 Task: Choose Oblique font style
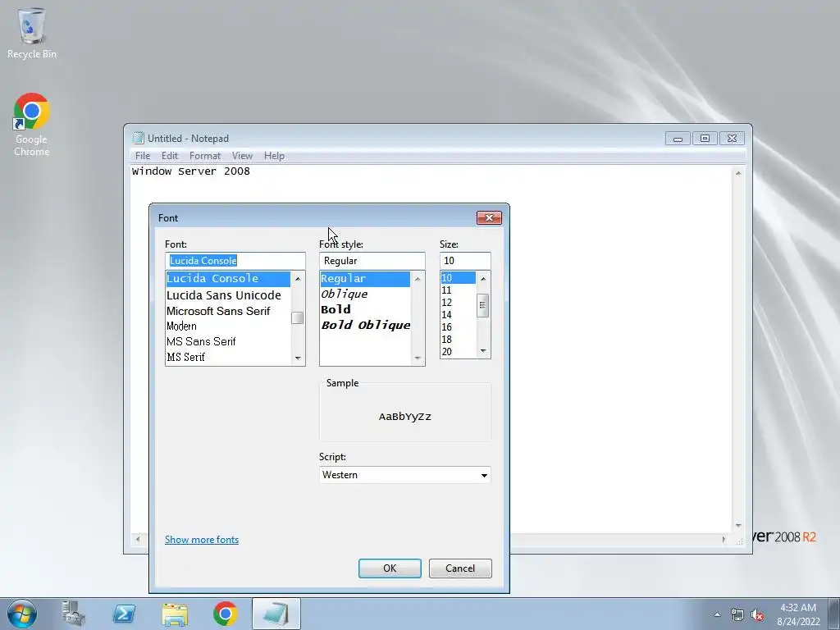(x=365, y=294)
